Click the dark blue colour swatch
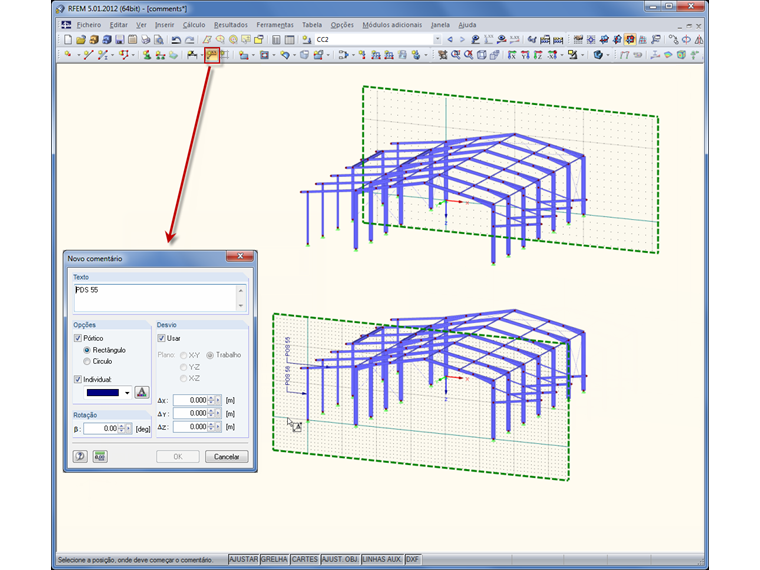Viewport: 760px width, 570px height. click(x=102, y=393)
